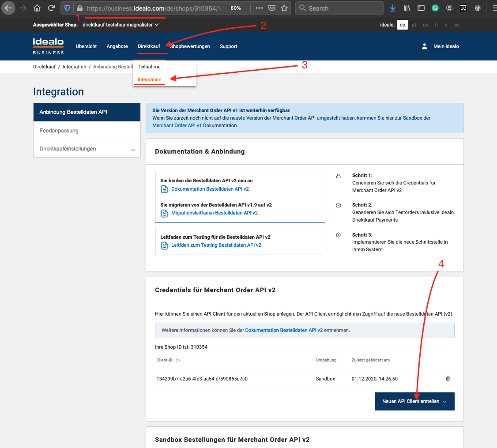The height and width of the screenshot is (448, 497).
Task: Reload the page with the refresh icon
Action: [x=51, y=8]
